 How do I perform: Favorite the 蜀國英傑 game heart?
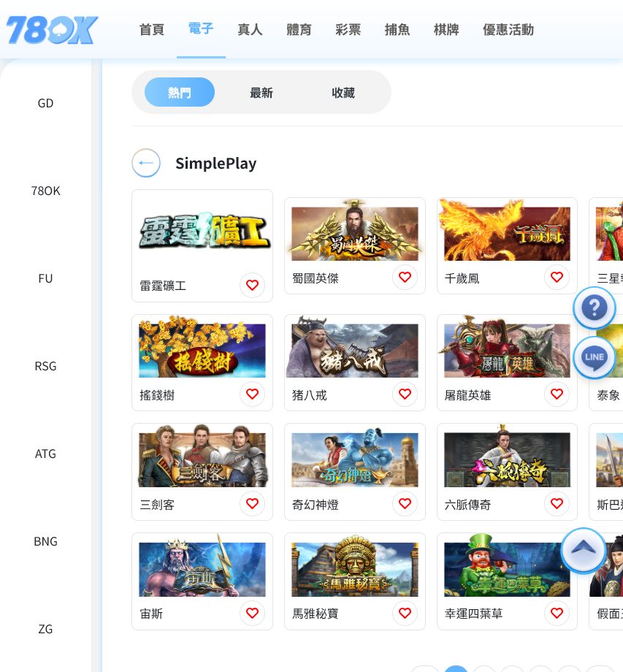(405, 278)
